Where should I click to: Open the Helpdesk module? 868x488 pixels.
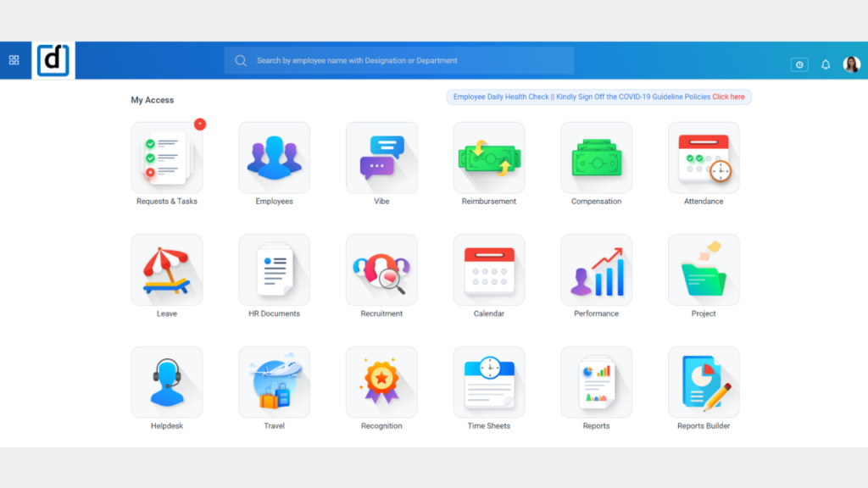click(166, 382)
